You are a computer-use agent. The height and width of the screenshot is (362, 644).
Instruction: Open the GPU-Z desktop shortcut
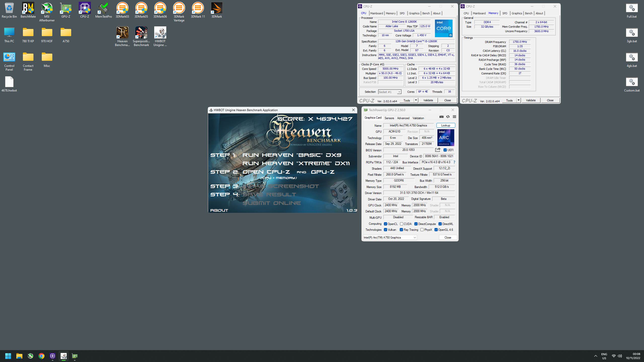(66, 10)
